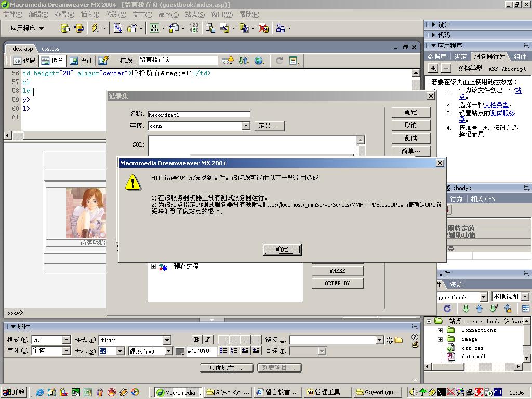
Task: Click the Preview in Browser globe icon
Action: point(259,61)
